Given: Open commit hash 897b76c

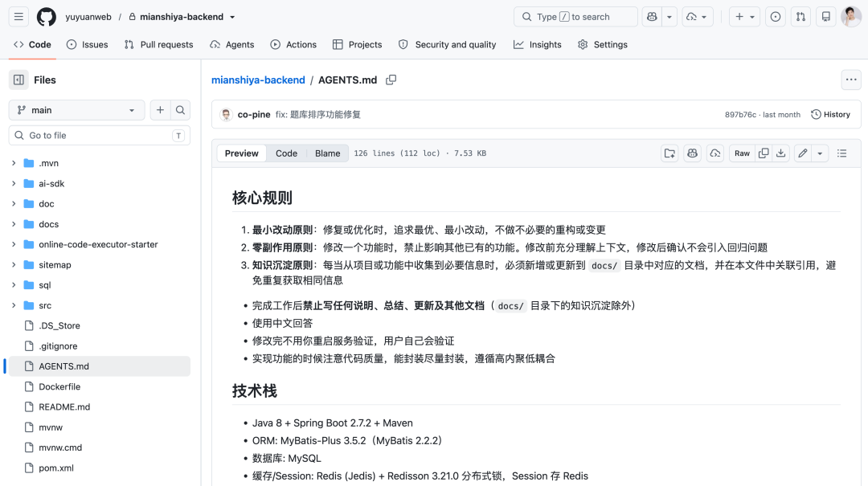Looking at the screenshot, I should pyautogui.click(x=740, y=115).
